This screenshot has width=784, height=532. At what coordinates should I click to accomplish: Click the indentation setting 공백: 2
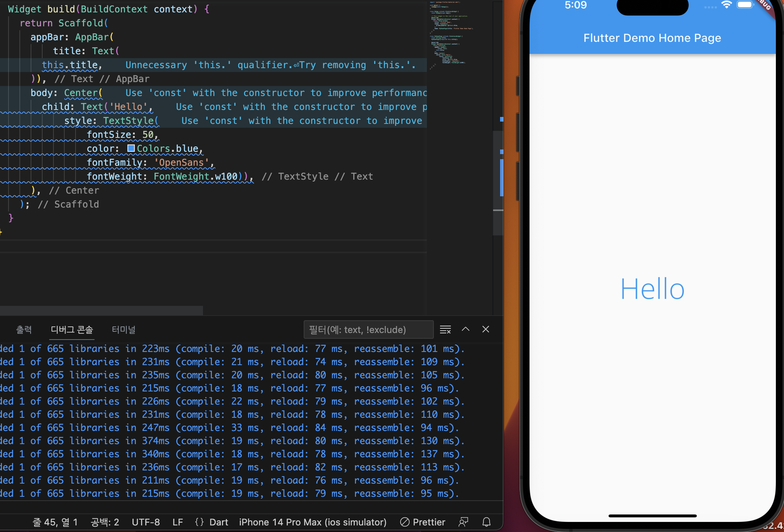tap(105, 522)
